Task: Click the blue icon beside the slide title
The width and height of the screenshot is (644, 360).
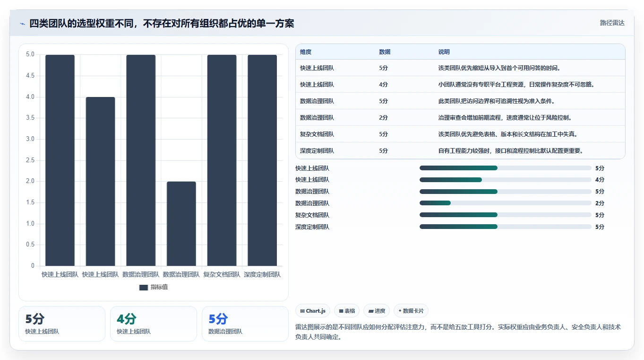Action: tap(22, 23)
